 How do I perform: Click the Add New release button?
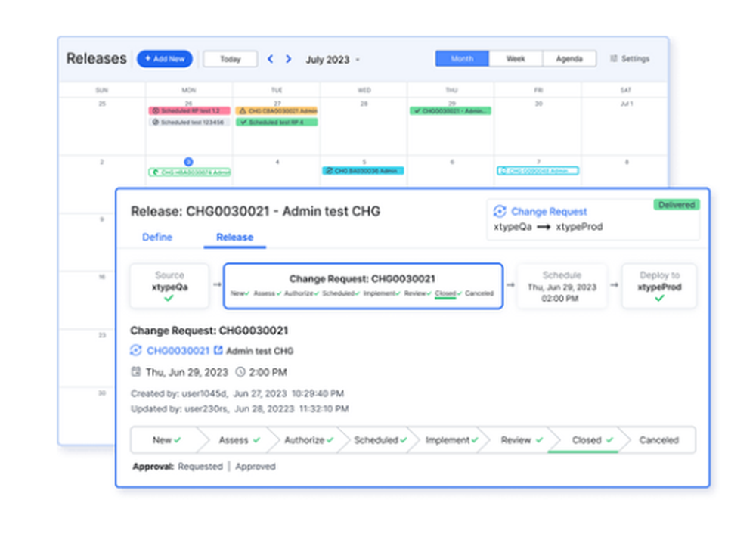click(x=164, y=59)
